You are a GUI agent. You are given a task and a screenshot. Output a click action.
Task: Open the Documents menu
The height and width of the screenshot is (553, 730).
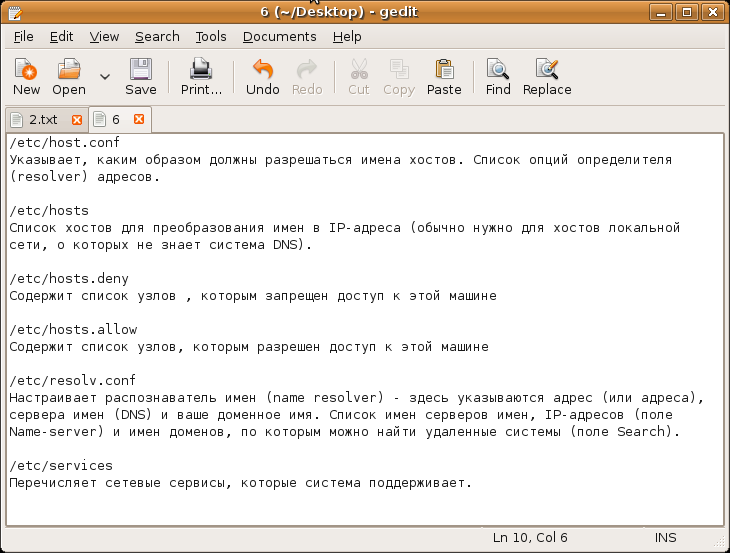click(x=279, y=36)
